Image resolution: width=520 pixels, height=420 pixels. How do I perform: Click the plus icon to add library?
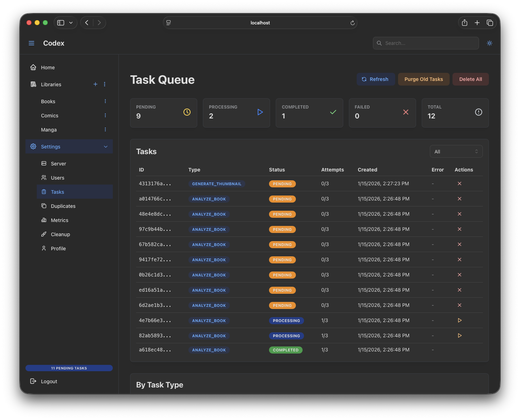[x=95, y=84]
